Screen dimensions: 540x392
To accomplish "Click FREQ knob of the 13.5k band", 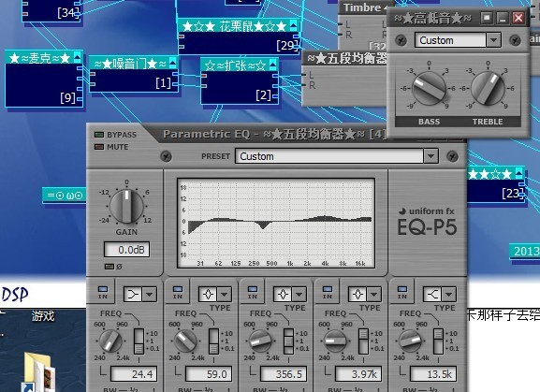I will click(410, 341).
